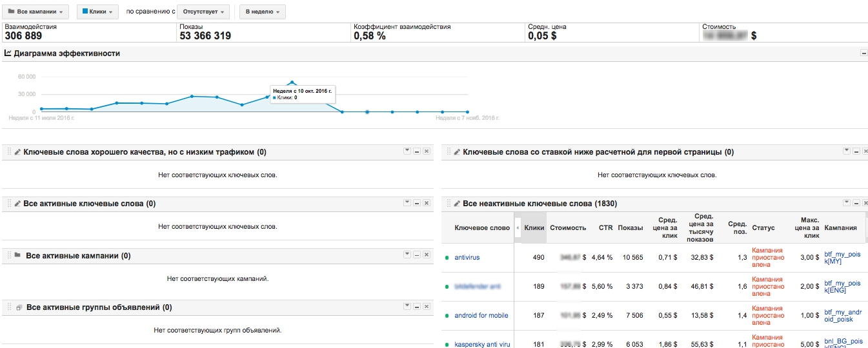The image size is (868, 348).
Task: Click the 'Средн. цена' value '0,05 $'
Action: pos(542,35)
